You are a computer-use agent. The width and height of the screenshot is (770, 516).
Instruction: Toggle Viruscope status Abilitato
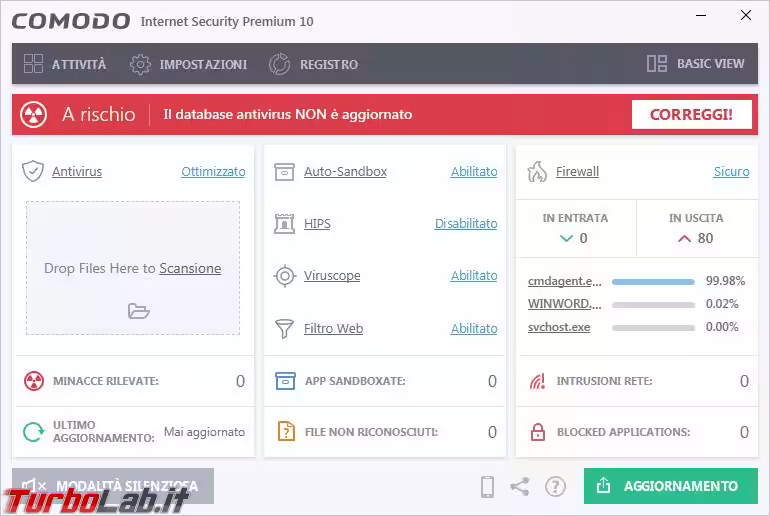(473, 276)
